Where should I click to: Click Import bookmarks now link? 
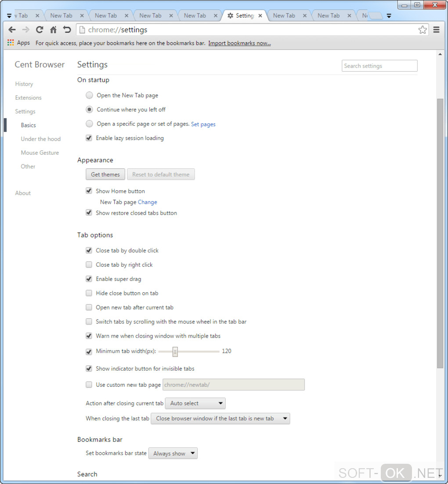pyautogui.click(x=239, y=43)
